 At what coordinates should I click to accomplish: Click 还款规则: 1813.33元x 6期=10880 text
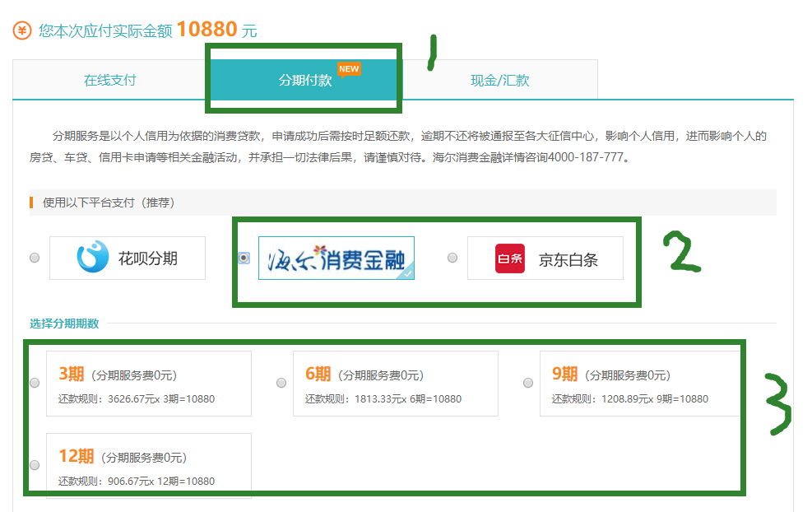point(383,399)
